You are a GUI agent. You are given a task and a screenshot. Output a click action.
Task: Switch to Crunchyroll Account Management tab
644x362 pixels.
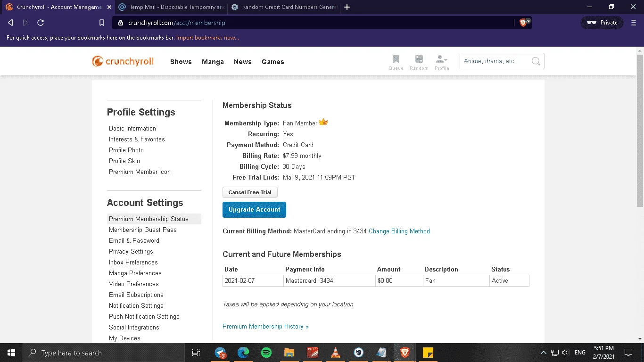58,7
